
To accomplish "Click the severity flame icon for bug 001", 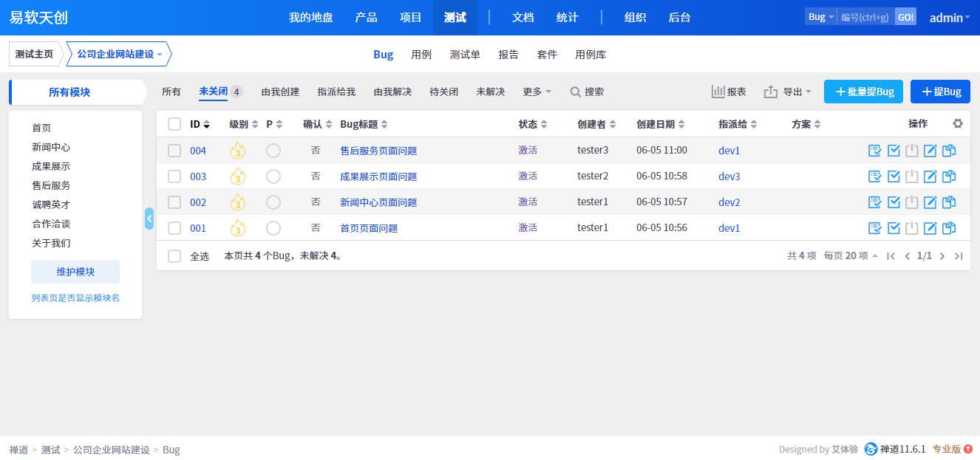I will (x=237, y=228).
